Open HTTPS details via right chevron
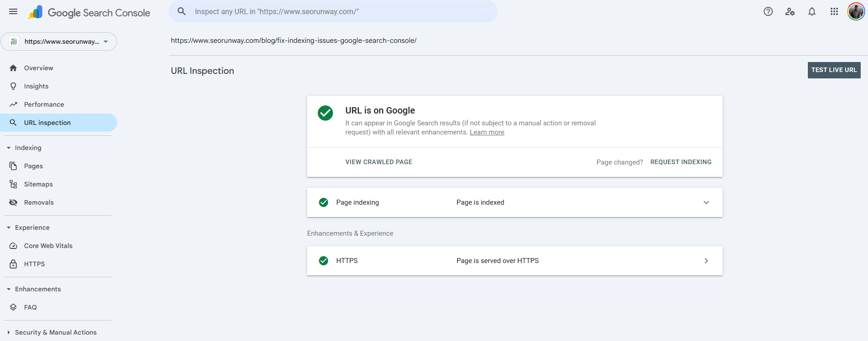 [706, 261]
